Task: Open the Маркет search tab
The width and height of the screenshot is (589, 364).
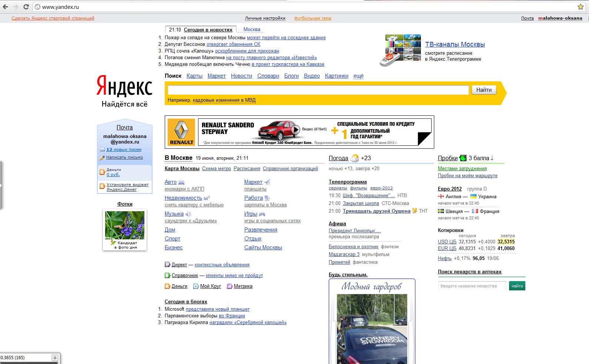Action: (217, 76)
